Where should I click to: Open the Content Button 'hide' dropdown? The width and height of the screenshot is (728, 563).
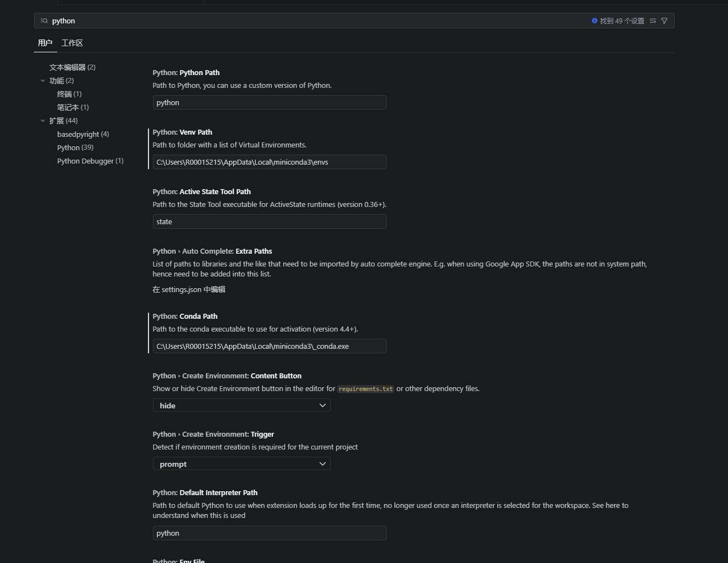tap(241, 406)
